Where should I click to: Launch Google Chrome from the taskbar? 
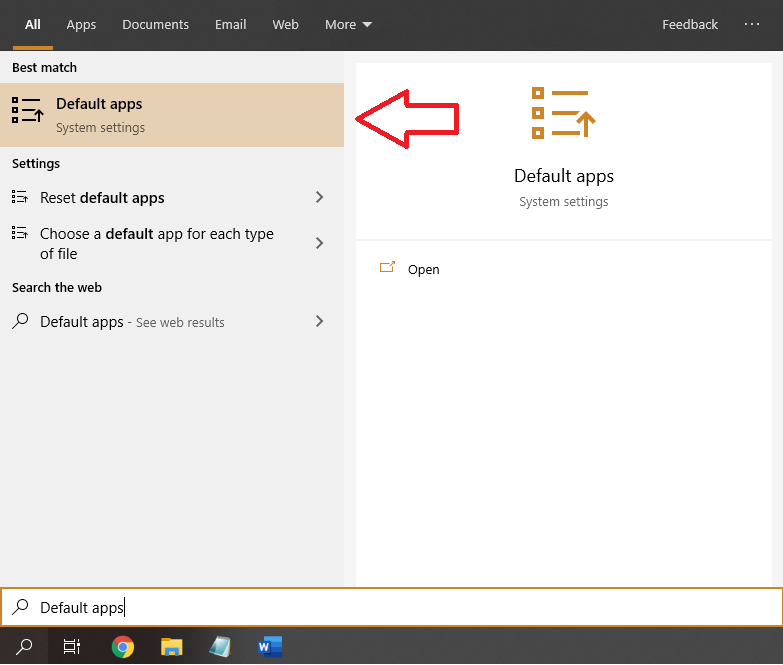[x=122, y=647]
